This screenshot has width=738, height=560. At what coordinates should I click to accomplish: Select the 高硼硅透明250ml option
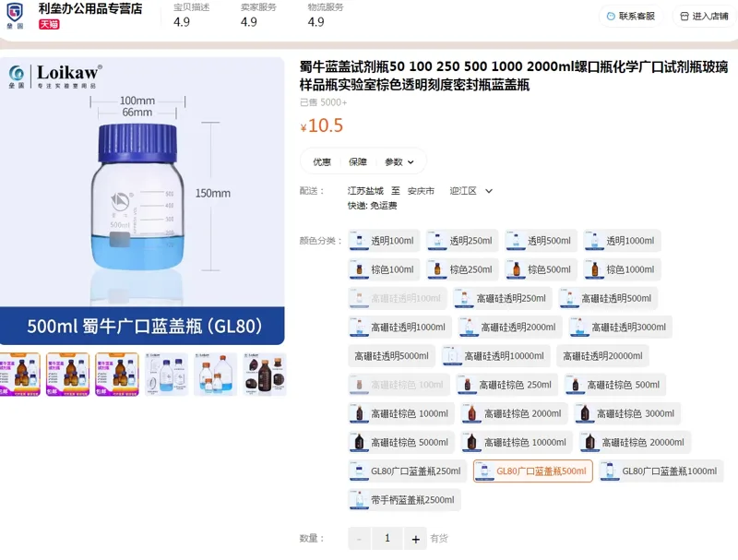[503, 298]
